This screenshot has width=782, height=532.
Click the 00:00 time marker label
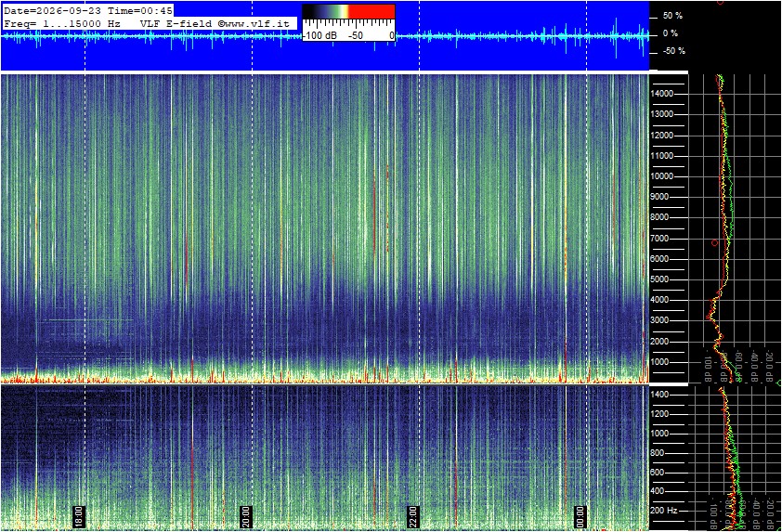point(580,516)
